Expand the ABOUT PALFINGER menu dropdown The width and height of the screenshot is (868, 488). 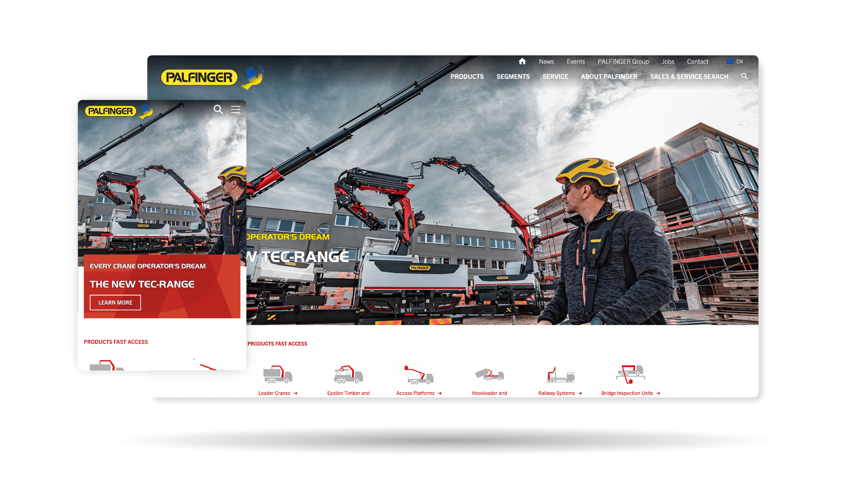(609, 76)
